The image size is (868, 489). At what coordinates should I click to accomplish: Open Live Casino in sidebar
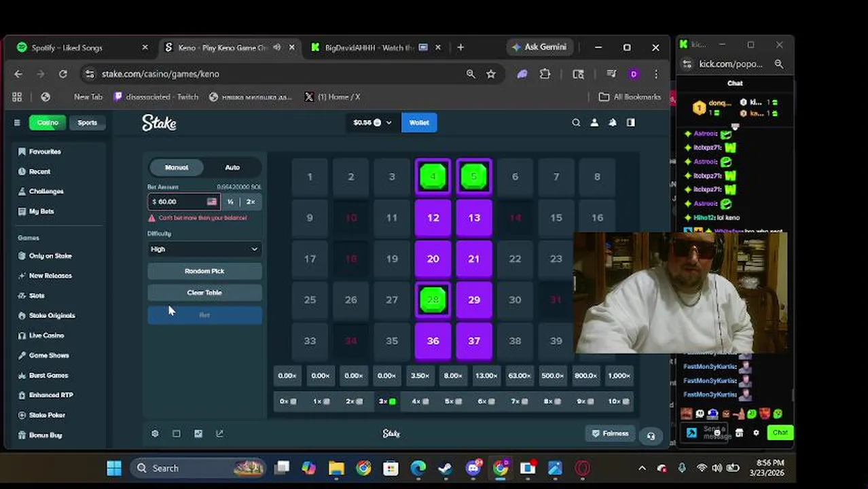coord(46,336)
